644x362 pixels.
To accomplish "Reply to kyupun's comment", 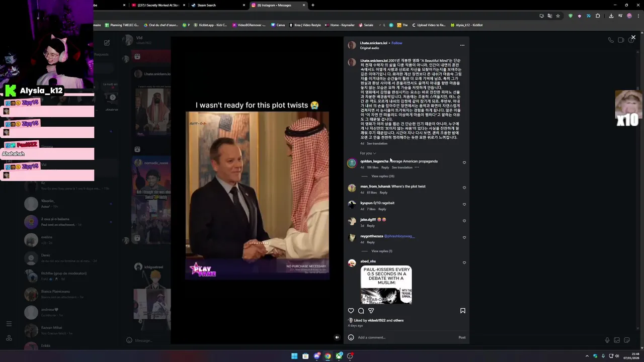I will [382, 209].
